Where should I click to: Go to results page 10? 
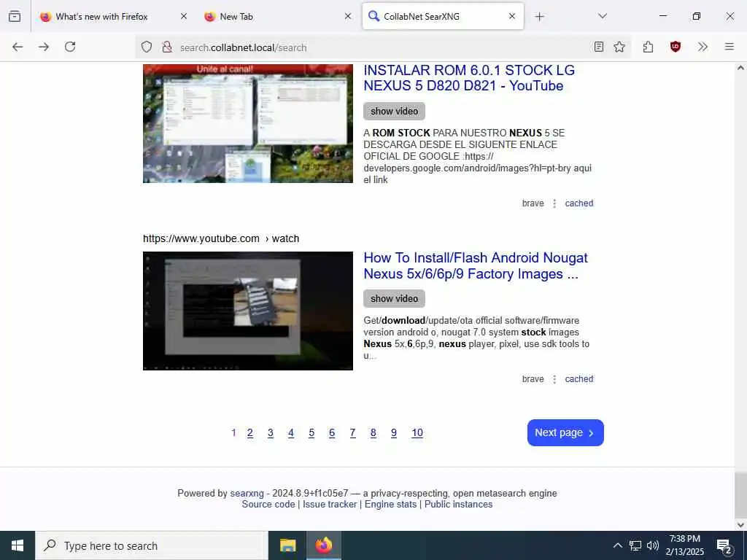pyautogui.click(x=417, y=433)
